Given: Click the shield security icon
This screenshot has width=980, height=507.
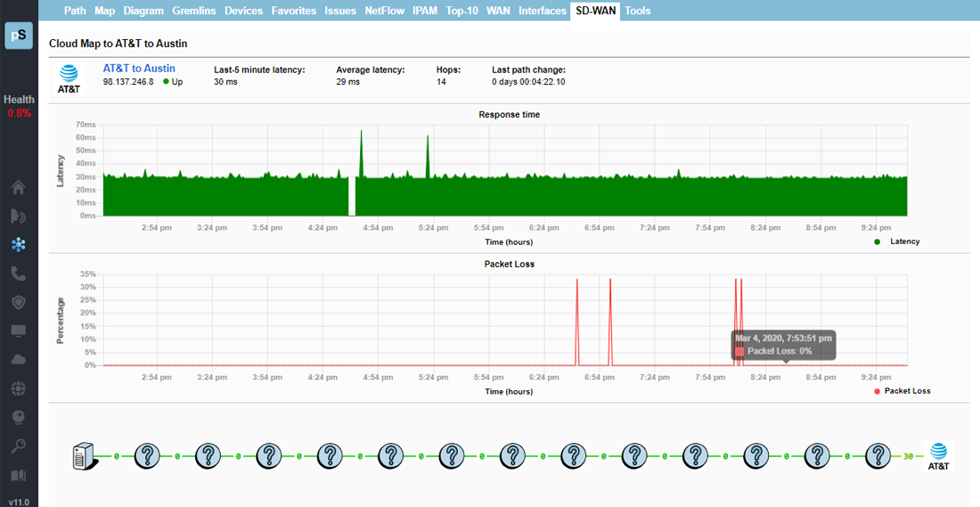Looking at the screenshot, I should pos(19,302).
